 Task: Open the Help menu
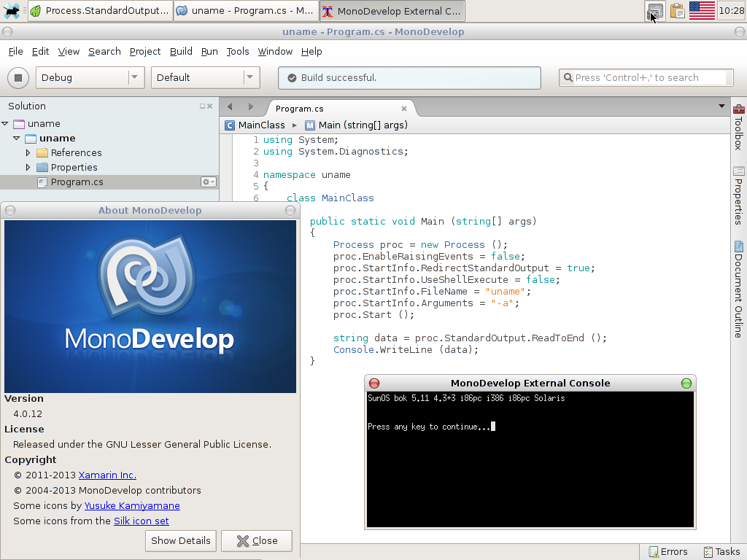(311, 52)
